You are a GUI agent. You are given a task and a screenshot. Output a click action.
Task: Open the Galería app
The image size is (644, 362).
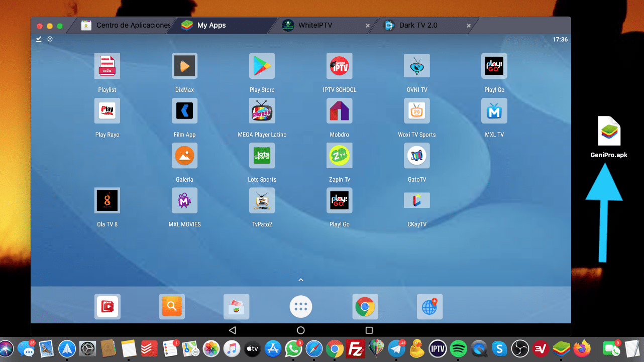tap(184, 155)
